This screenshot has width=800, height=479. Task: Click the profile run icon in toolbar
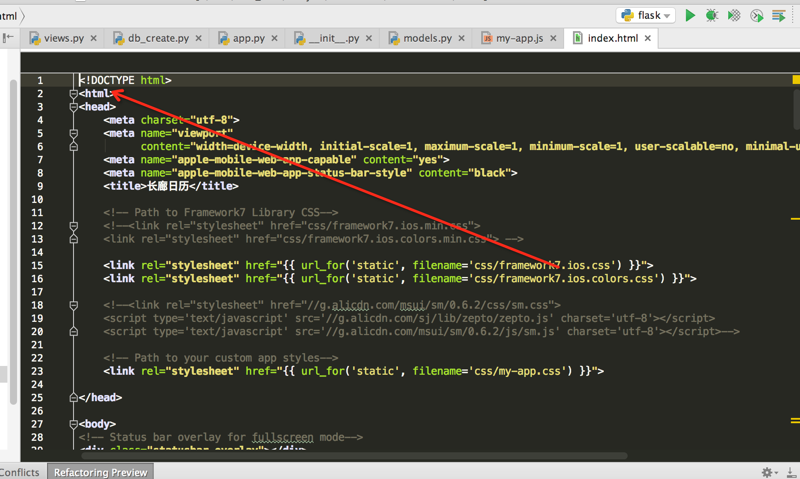(x=756, y=16)
